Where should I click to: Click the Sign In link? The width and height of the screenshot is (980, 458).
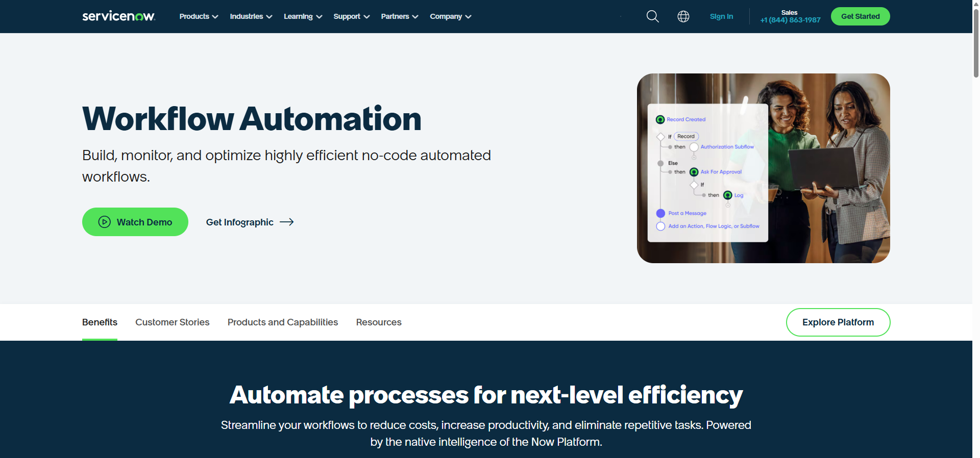[x=721, y=16]
